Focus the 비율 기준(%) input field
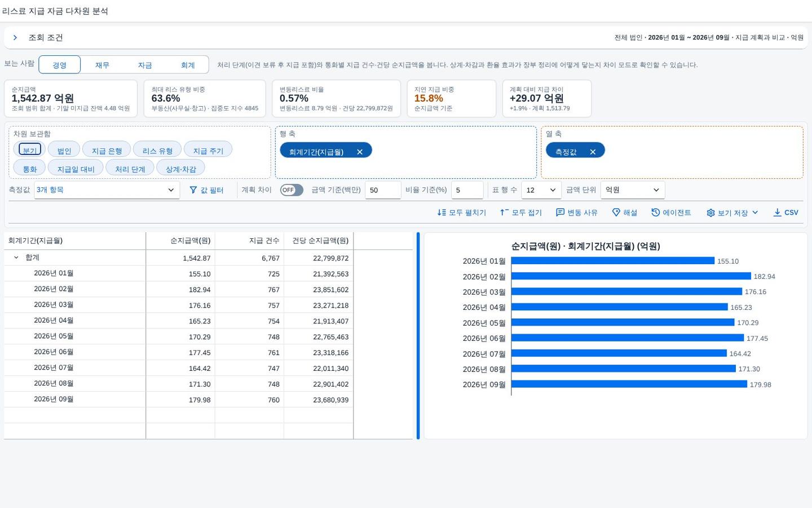The image size is (812, 508). coord(467,190)
